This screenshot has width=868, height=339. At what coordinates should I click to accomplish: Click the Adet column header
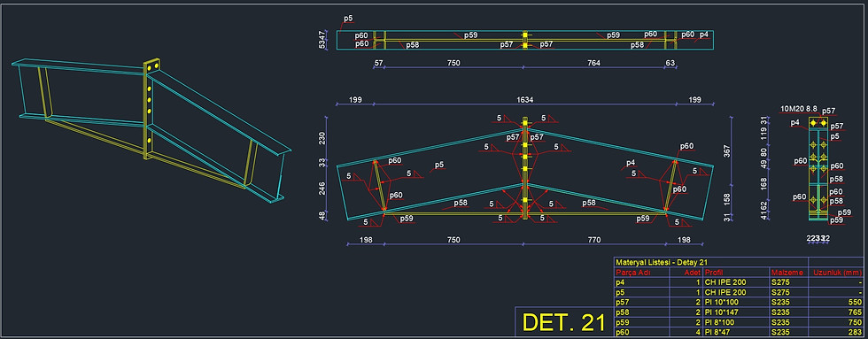[x=693, y=272]
